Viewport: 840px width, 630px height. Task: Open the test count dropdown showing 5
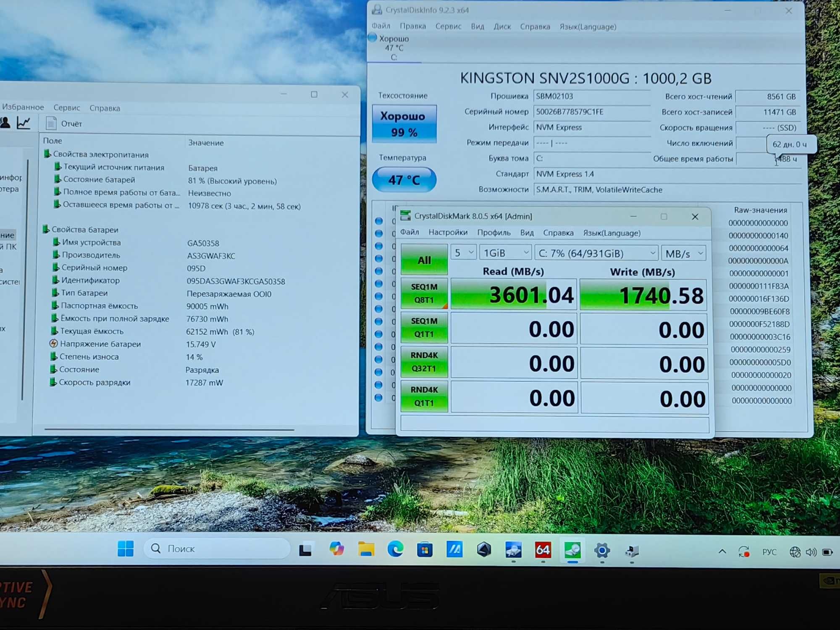pos(464,253)
